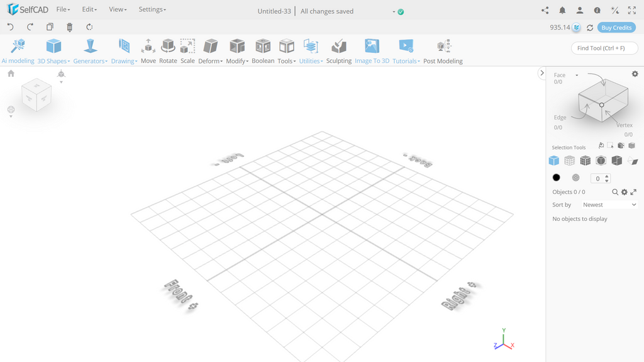Open the black color swatch
Viewport: 644px width, 362px height.
coord(556,178)
